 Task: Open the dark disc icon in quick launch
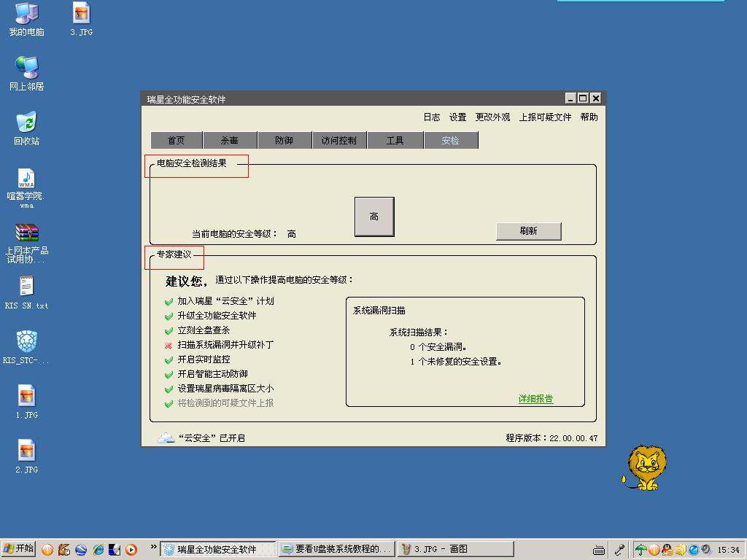pos(115,550)
